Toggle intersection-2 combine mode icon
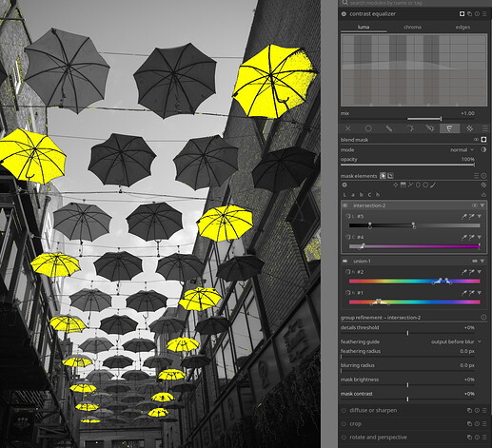The width and height of the screenshot is (492, 448). [475, 205]
